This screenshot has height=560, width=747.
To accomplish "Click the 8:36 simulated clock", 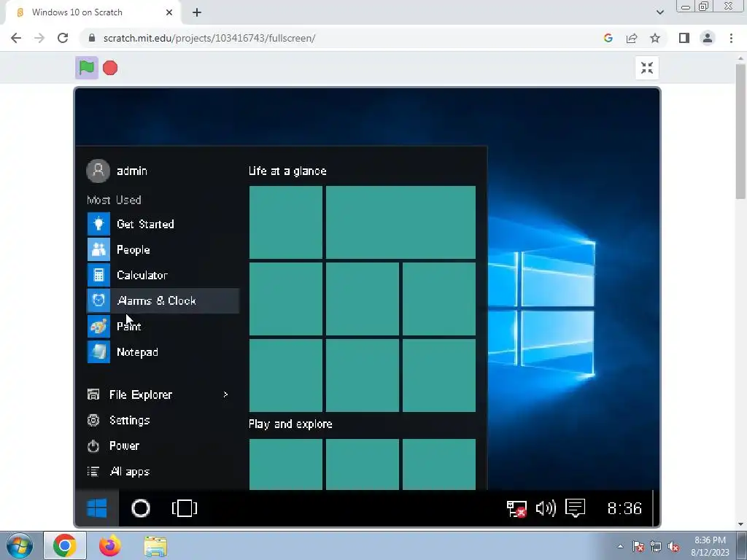I will coord(624,508).
